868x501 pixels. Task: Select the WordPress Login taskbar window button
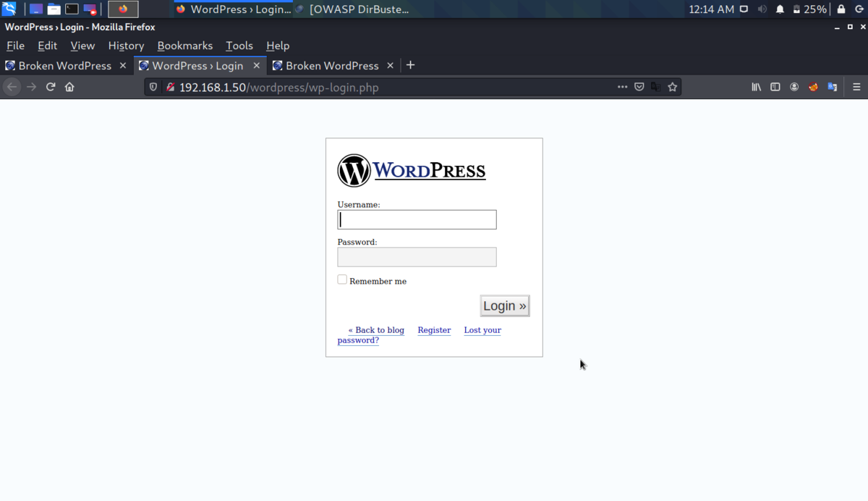pos(233,9)
